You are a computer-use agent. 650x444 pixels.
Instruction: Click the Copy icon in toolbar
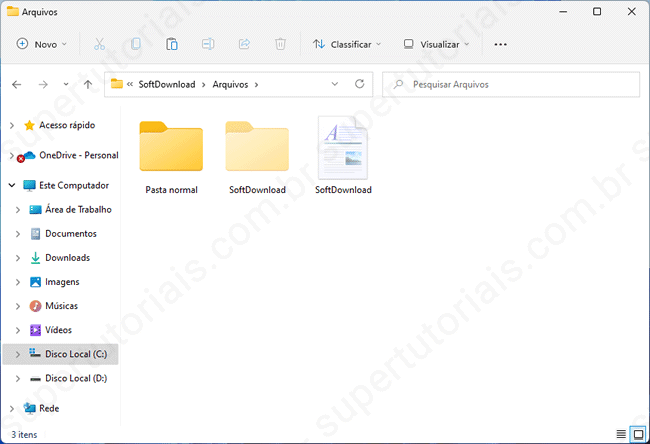click(x=135, y=44)
